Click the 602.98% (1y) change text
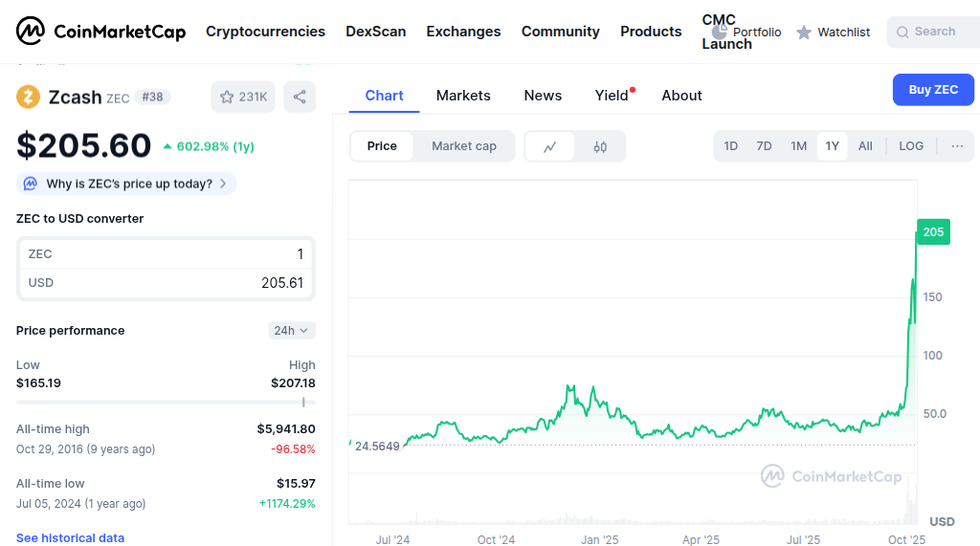 click(209, 147)
